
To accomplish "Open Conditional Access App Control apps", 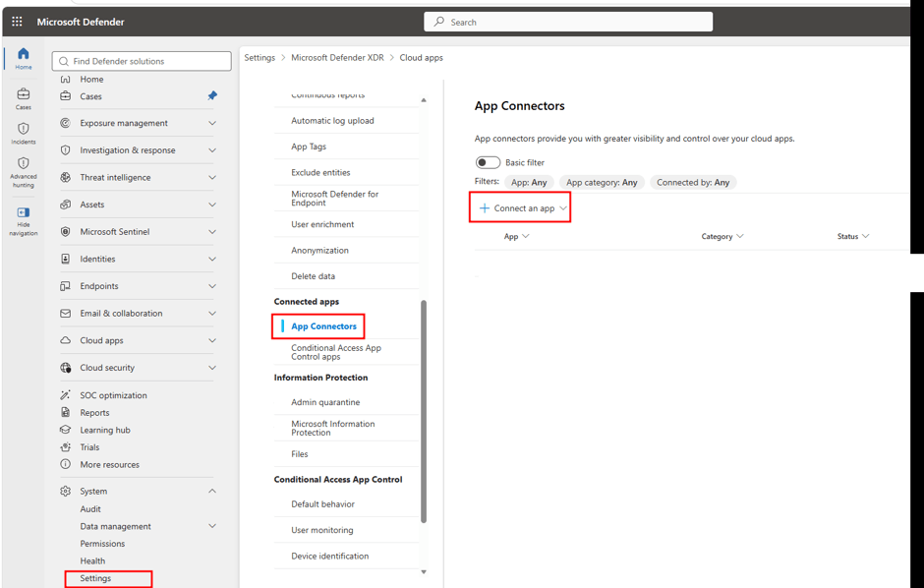I will click(336, 352).
